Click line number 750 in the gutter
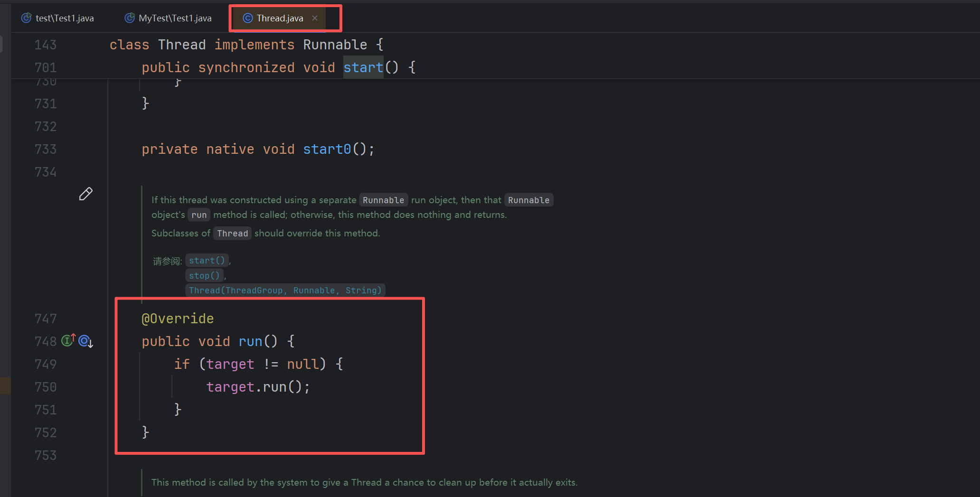The height and width of the screenshot is (497, 980). coord(46,387)
